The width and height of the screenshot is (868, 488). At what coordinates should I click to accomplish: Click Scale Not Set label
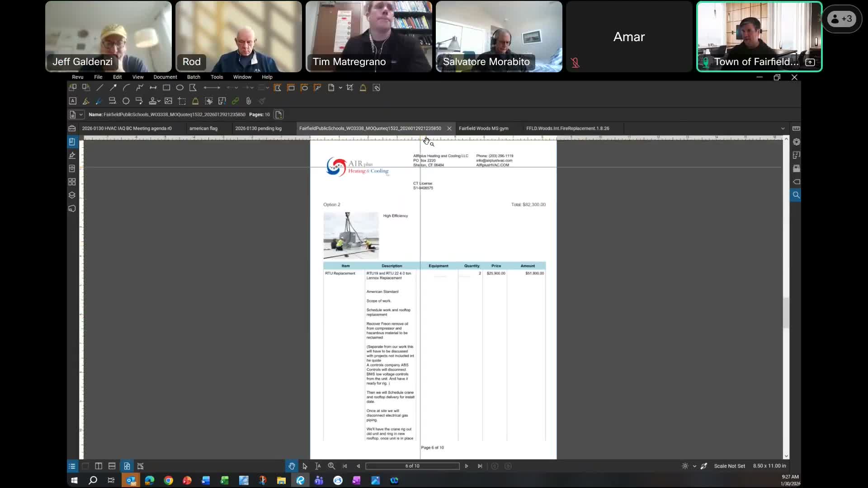pos(729,466)
